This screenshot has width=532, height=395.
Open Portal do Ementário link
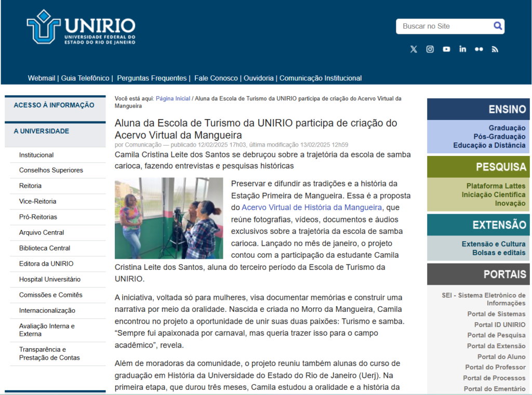(x=495, y=389)
